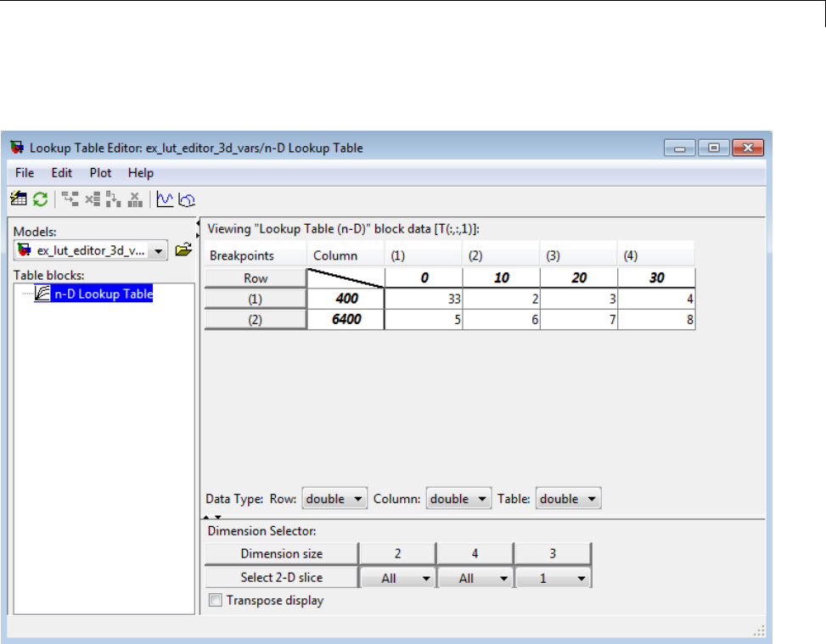
Task: Select table data cell 7
Action: coord(579,320)
